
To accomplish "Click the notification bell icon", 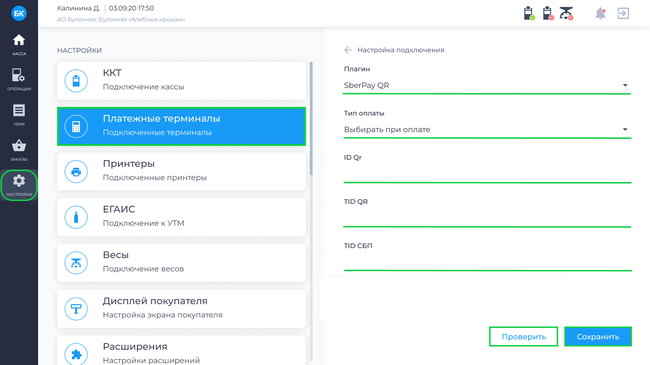I will coord(600,13).
